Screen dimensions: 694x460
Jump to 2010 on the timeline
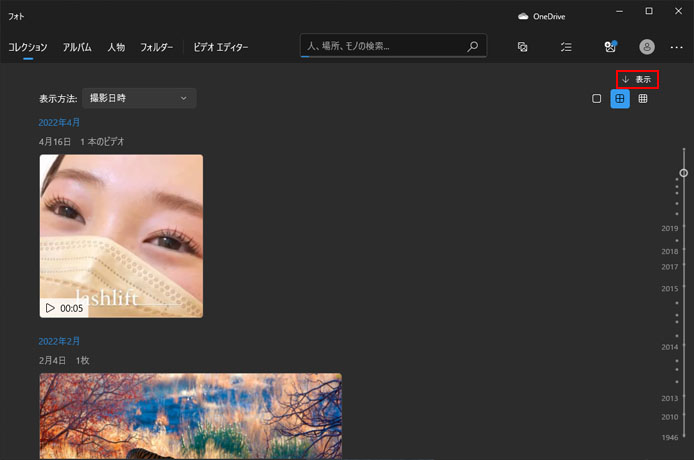pos(670,417)
